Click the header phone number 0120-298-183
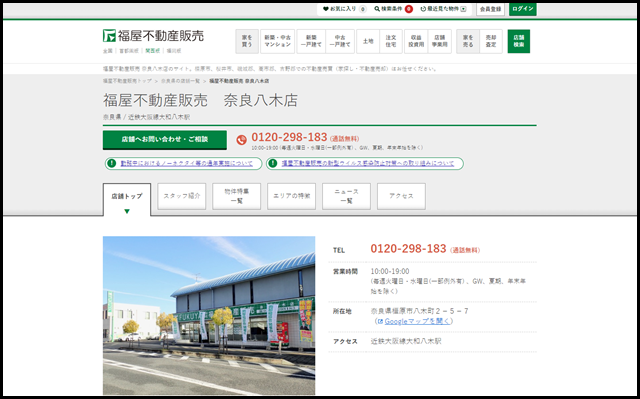 [x=289, y=137]
